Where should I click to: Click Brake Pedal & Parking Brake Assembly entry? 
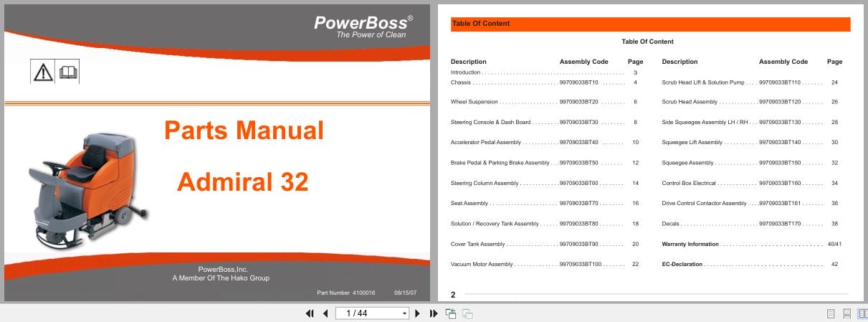click(500, 164)
